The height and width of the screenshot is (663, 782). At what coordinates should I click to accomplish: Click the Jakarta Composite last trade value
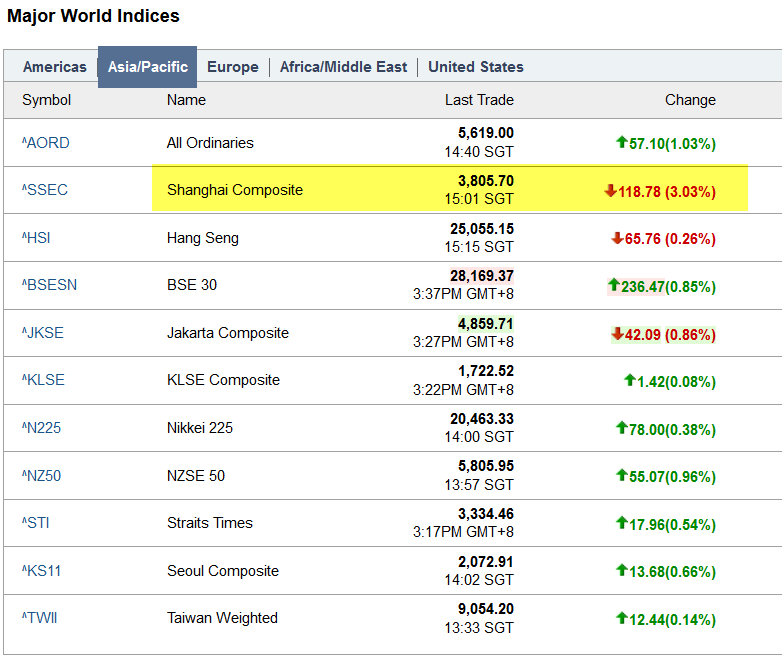tap(485, 324)
